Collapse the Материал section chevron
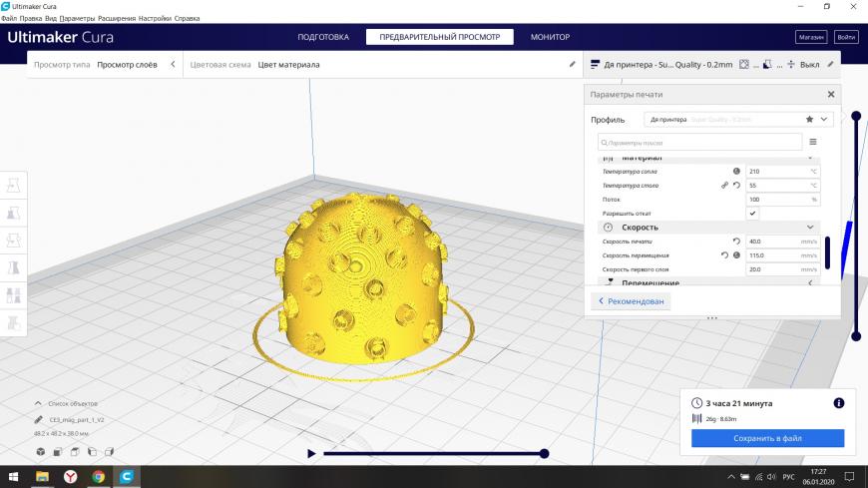The image size is (868, 488). pos(810,159)
